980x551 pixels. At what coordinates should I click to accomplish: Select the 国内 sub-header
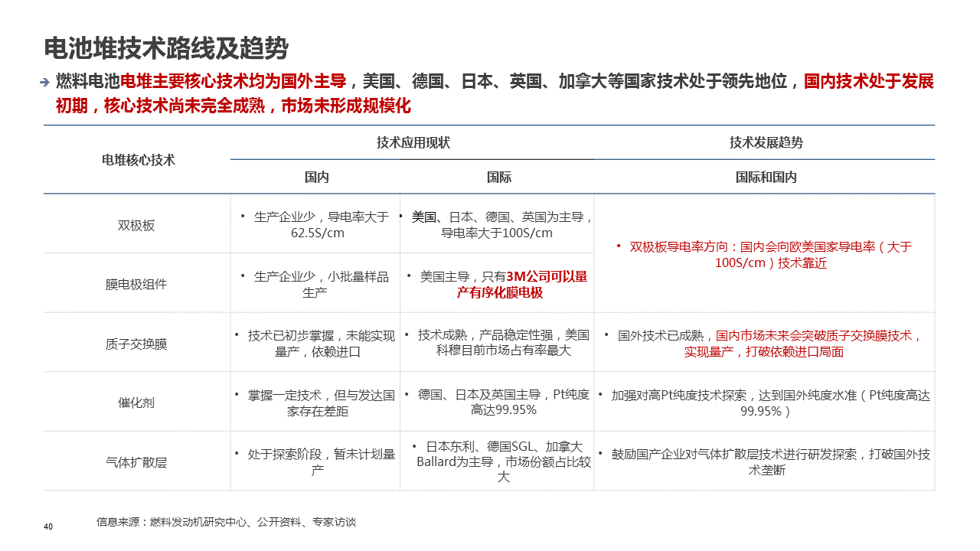316,177
